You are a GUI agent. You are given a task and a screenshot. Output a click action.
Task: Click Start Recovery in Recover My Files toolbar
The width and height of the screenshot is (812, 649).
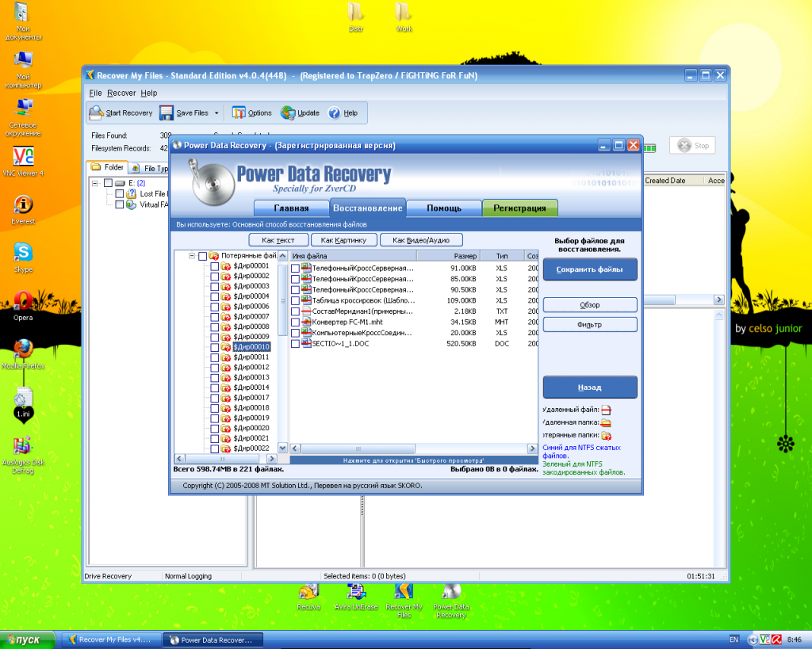[121, 113]
